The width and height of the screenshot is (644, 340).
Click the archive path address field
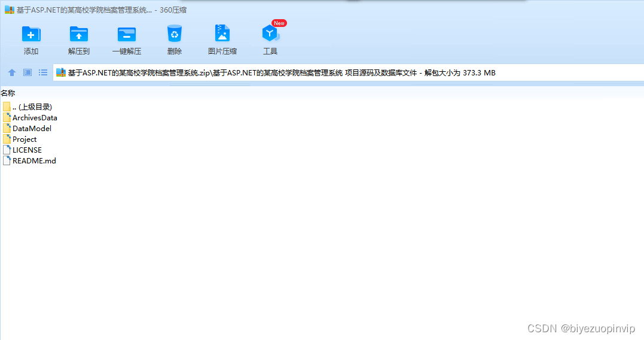click(348, 73)
